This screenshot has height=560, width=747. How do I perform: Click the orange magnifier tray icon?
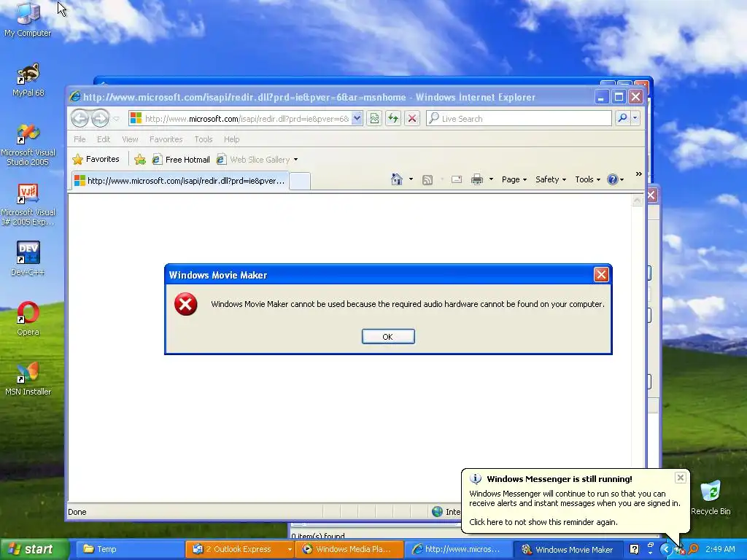coord(693,549)
